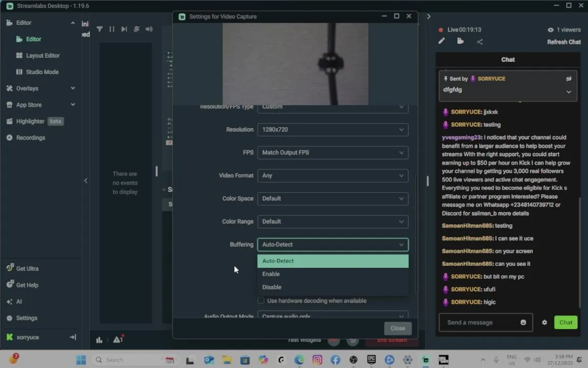Close the Buffering Auto-Detect dropdown
The height and width of the screenshot is (368, 588).
click(x=333, y=244)
